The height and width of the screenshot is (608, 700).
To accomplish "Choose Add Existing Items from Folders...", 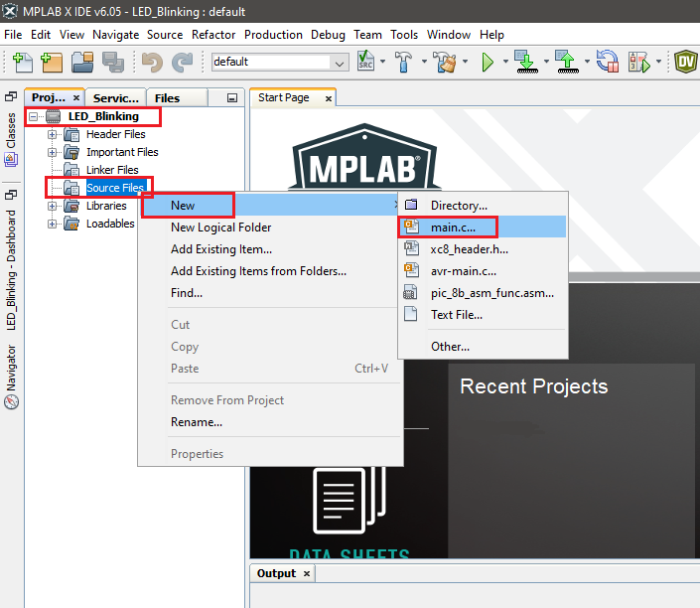I will point(268,271).
